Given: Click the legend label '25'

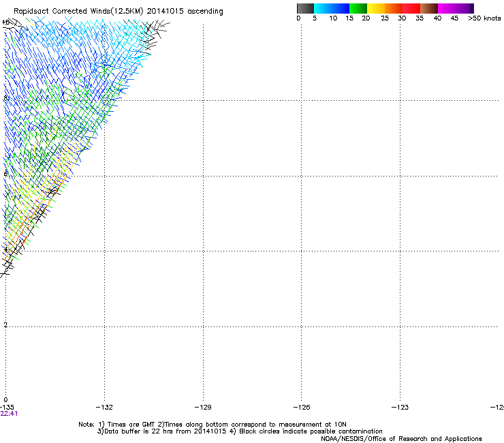Looking at the screenshot, I should tap(385, 18).
